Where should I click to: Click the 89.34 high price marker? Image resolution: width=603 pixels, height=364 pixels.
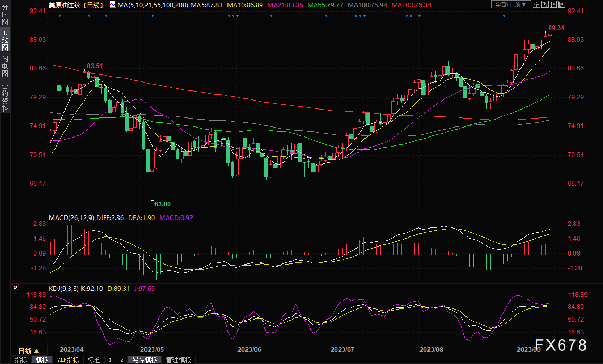pos(556,28)
